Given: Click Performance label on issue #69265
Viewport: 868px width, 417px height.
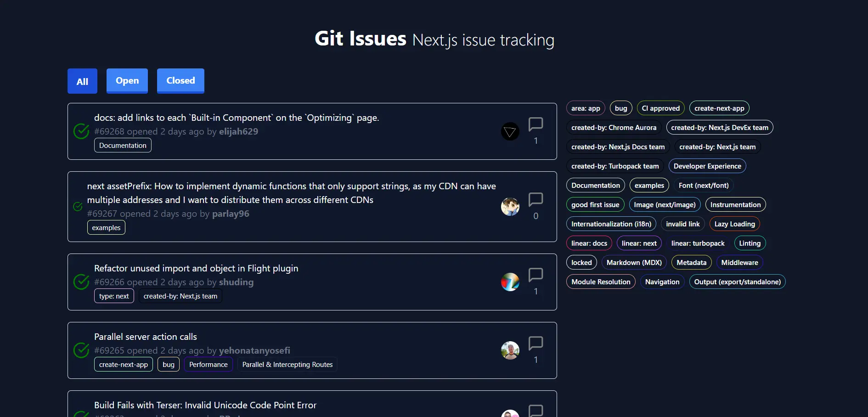Looking at the screenshot, I should coord(209,365).
